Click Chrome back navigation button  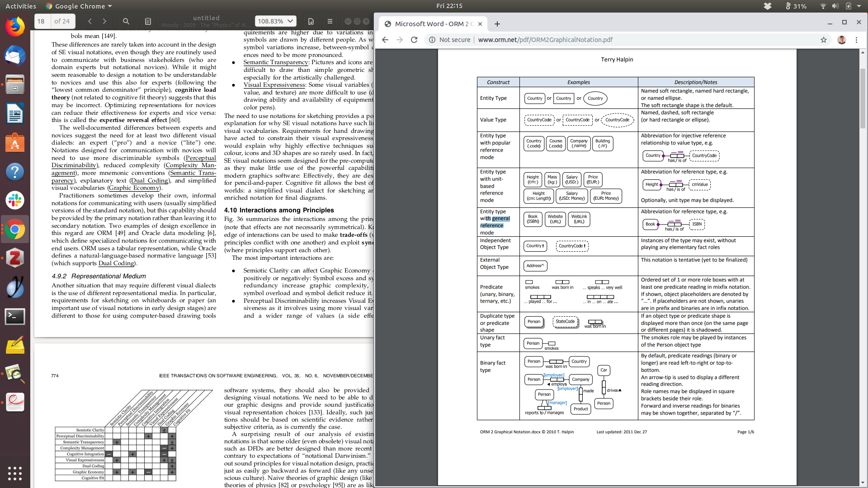(385, 40)
